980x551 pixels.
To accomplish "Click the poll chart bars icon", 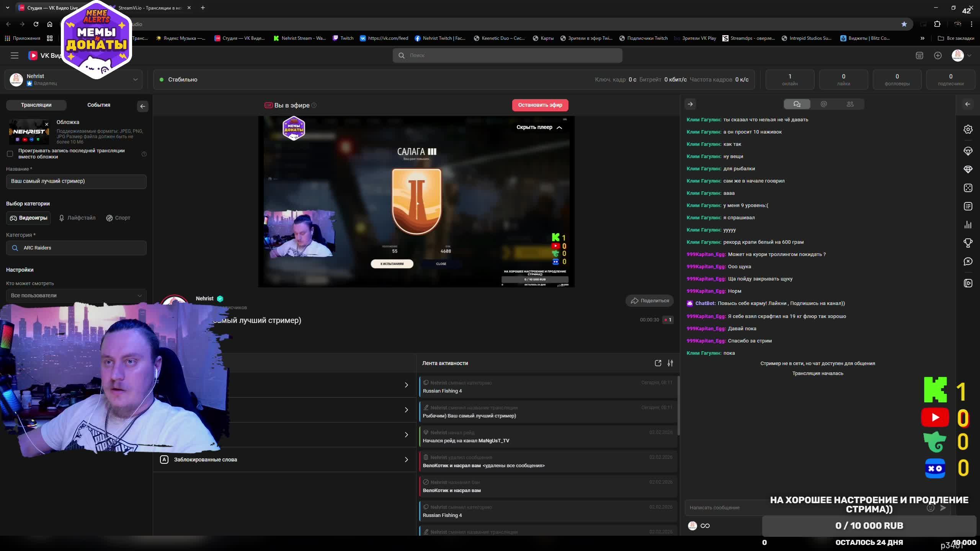I will tap(968, 225).
